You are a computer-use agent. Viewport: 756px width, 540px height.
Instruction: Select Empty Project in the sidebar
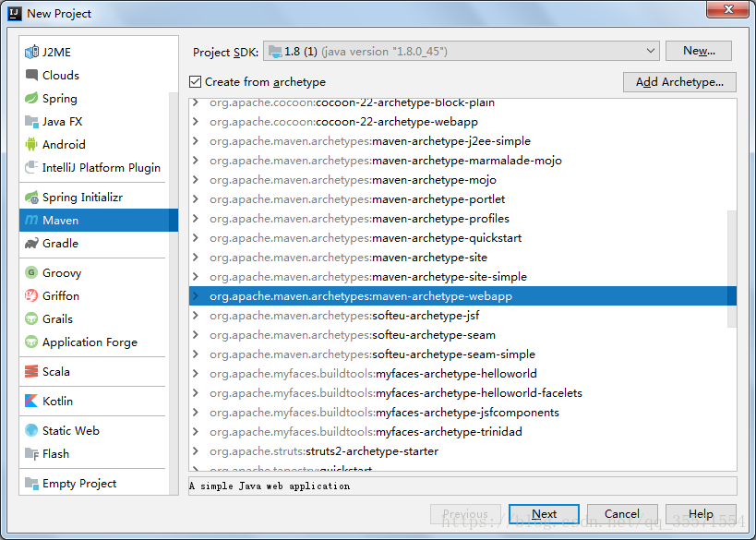[x=94, y=483]
